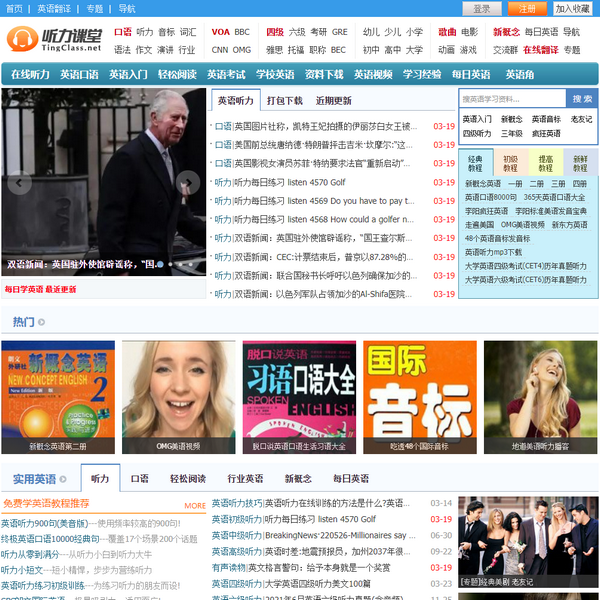The image size is (600, 600).
Task: Click the arrow icon beside 热门
Action: pos(41,322)
